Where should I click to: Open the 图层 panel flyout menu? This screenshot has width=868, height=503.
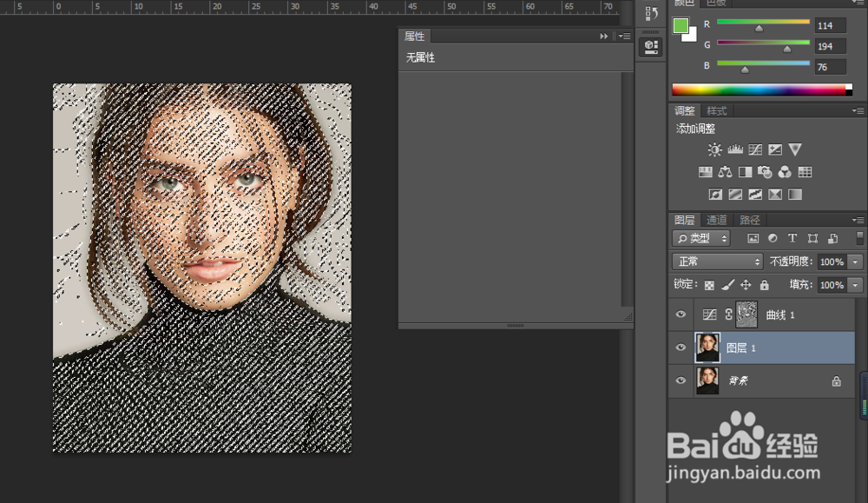click(858, 220)
